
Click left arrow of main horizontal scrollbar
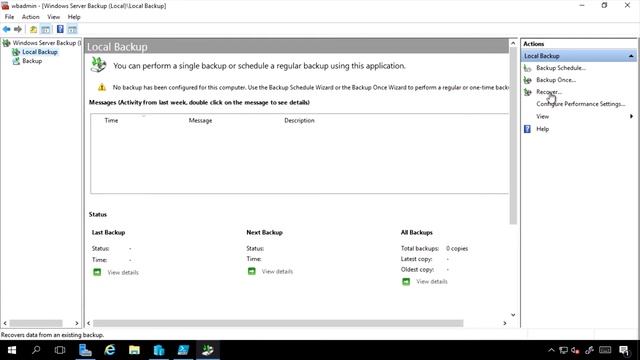coord(89,323)
